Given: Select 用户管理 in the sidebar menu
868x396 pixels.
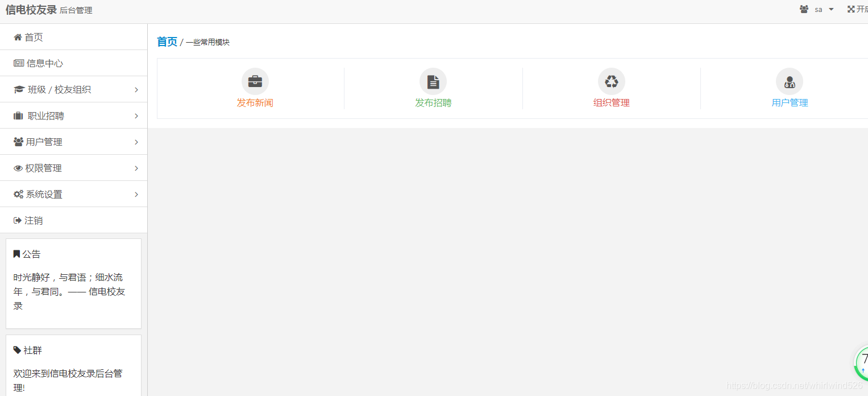Looking at the screenshot, I should 74,142.
